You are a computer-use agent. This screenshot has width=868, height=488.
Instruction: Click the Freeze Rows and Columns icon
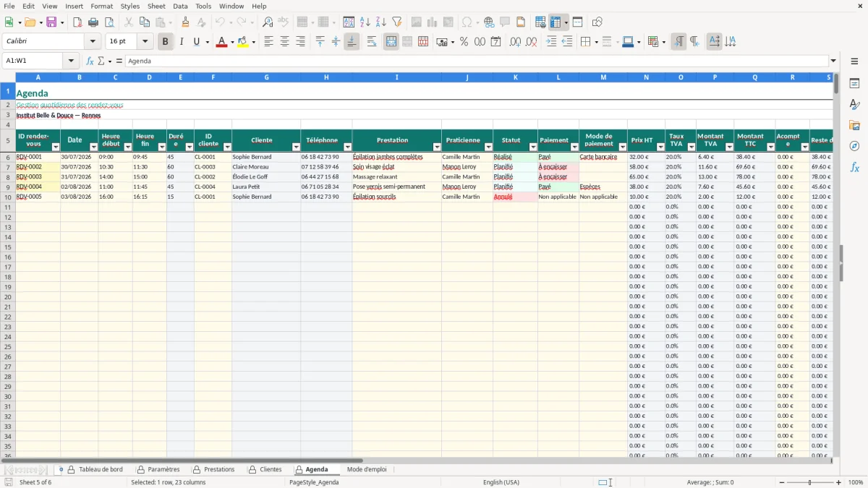555,22
